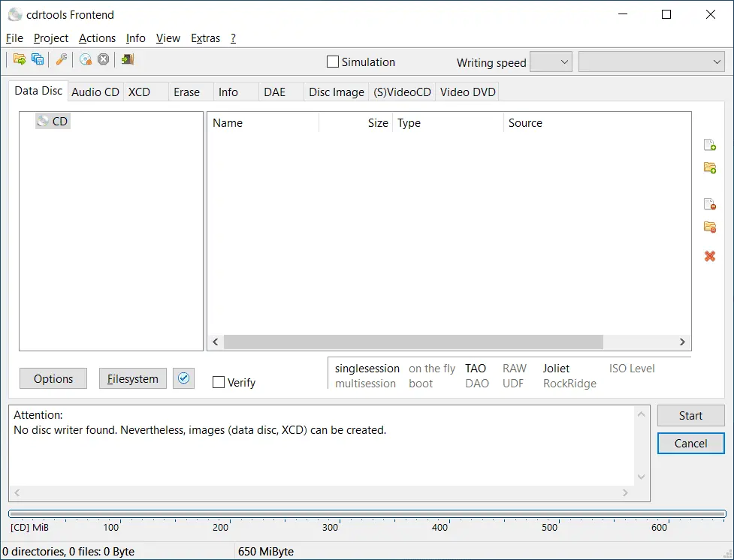Click the open project folder toolbar icon
734x560 pixels.
tap(20, 59)
